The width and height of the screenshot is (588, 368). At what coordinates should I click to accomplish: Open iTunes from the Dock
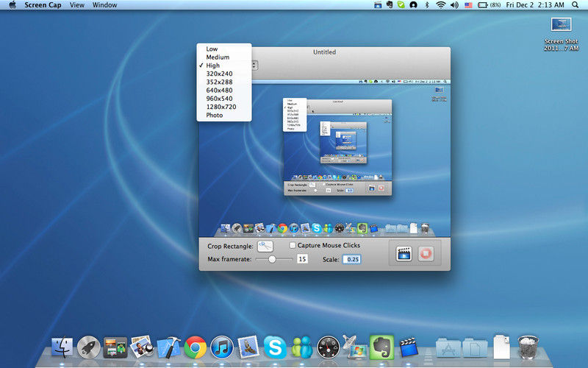click(222, 347)
